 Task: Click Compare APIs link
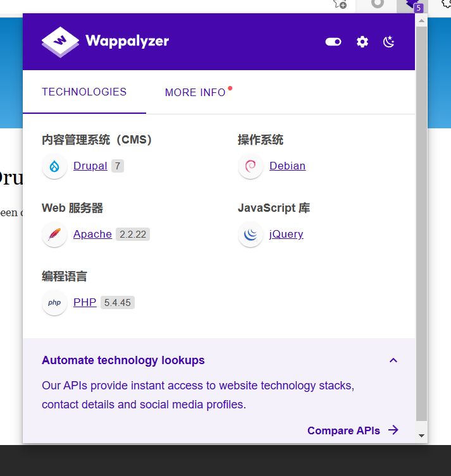pos(343,430)
